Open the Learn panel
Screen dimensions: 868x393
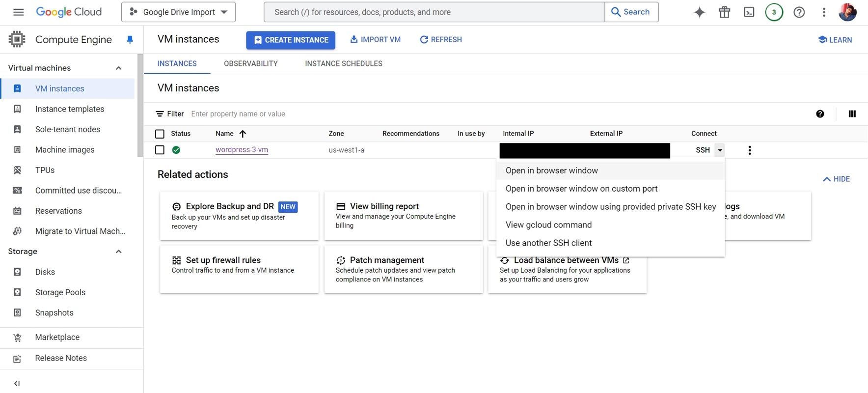(835, 40)
